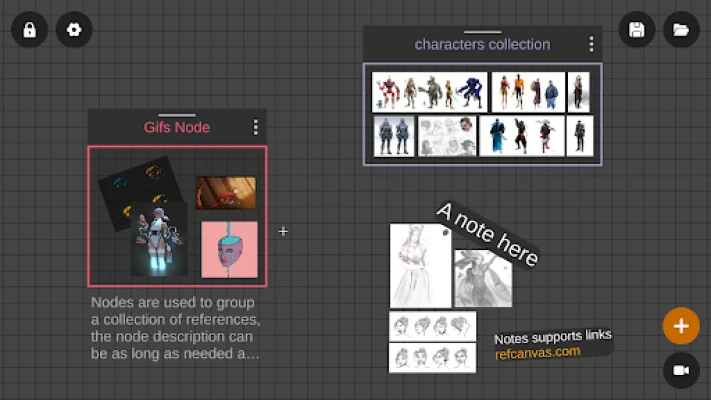711x400 pixels.
Task: Follow the refcanvas.com link
Action: coord(537,352)
